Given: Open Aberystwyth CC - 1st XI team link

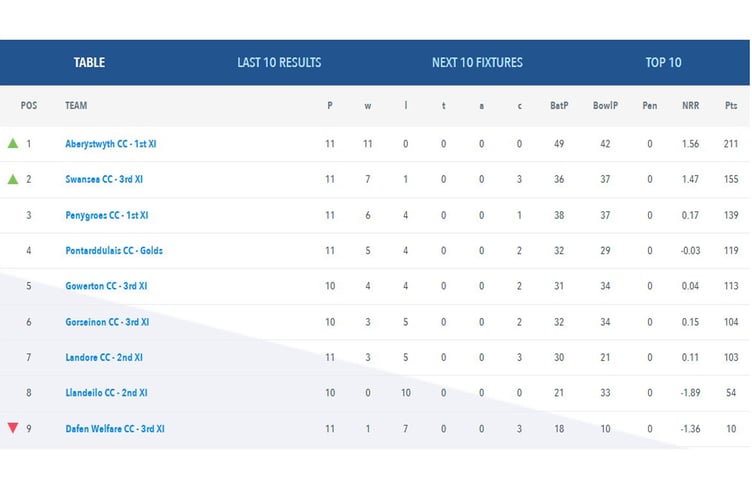Looking at the screenshot, I should pos(110,144).
